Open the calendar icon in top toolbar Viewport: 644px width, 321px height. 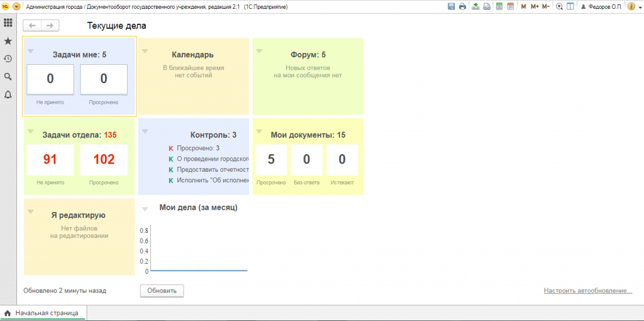tap(511, 6)
